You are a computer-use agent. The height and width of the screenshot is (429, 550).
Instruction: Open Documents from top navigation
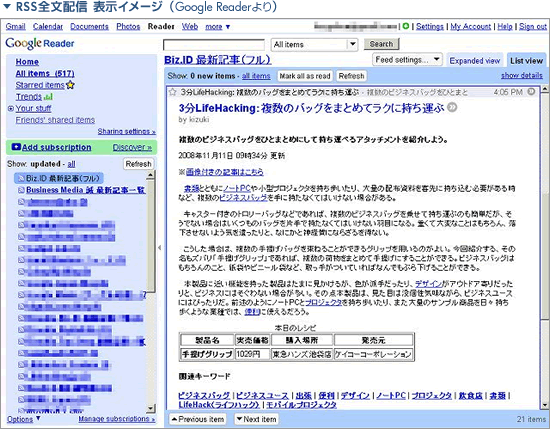pos(89,27)
